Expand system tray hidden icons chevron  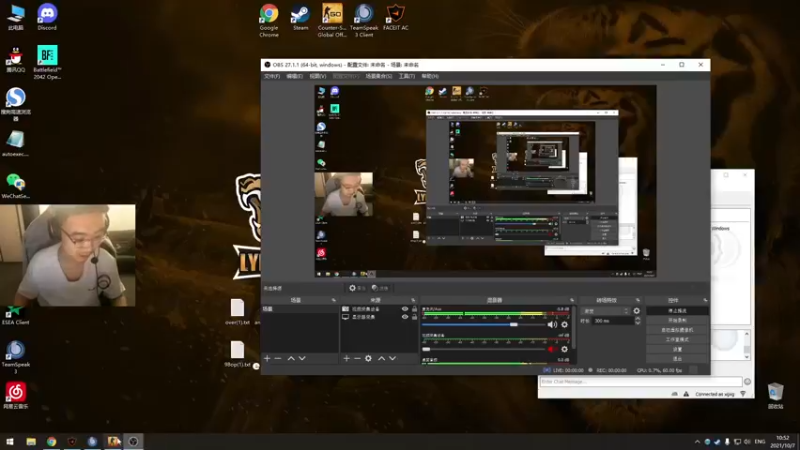point(697,442)
